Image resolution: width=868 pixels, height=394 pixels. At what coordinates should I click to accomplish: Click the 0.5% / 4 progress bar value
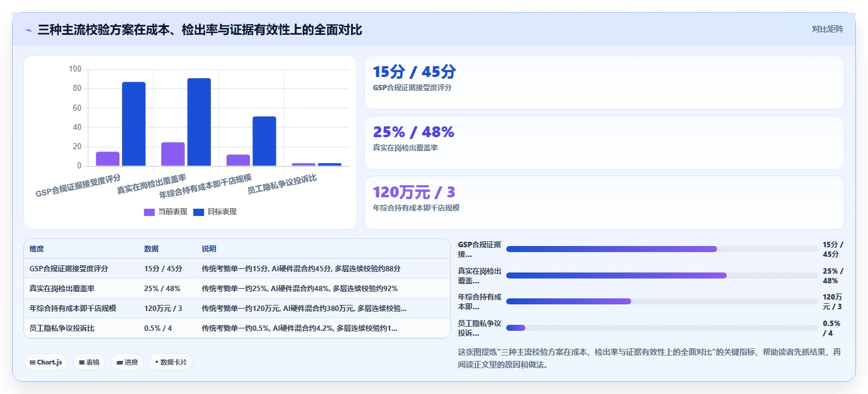pos(832,328)
